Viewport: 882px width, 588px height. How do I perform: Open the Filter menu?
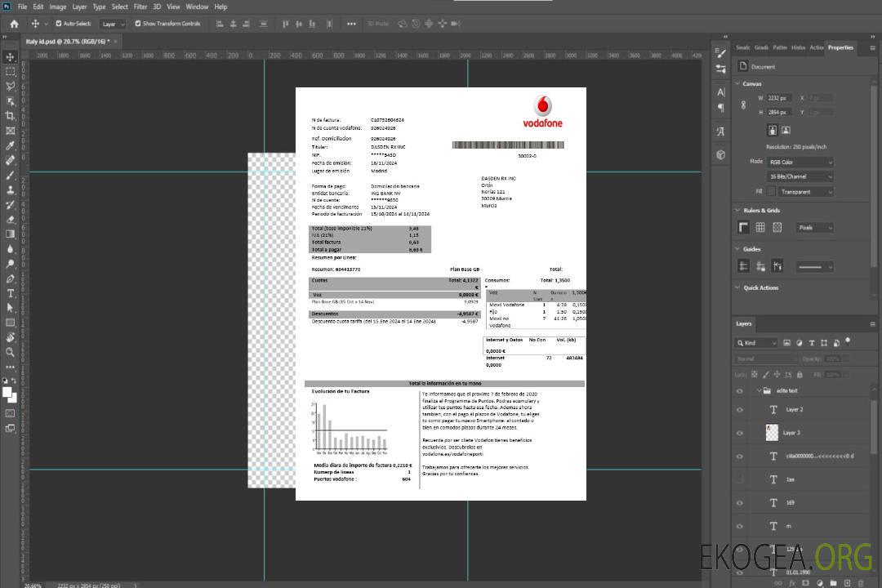[140, 7]
